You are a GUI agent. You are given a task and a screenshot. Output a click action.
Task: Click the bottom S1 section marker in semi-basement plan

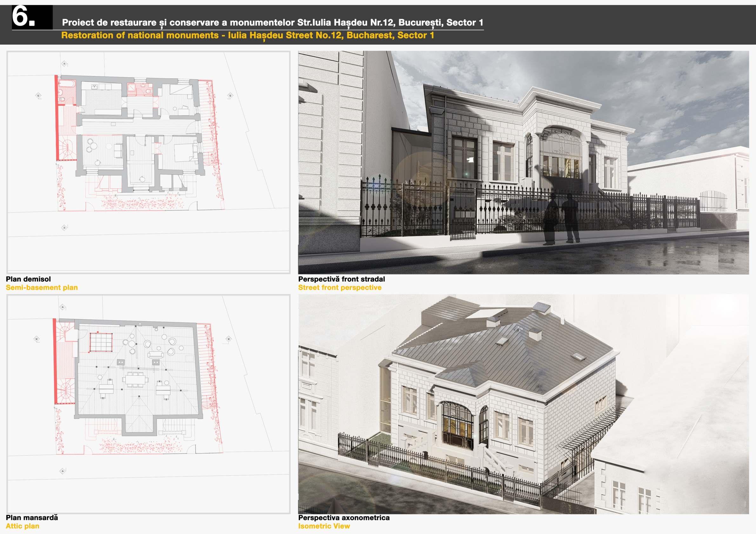(64, 227)
